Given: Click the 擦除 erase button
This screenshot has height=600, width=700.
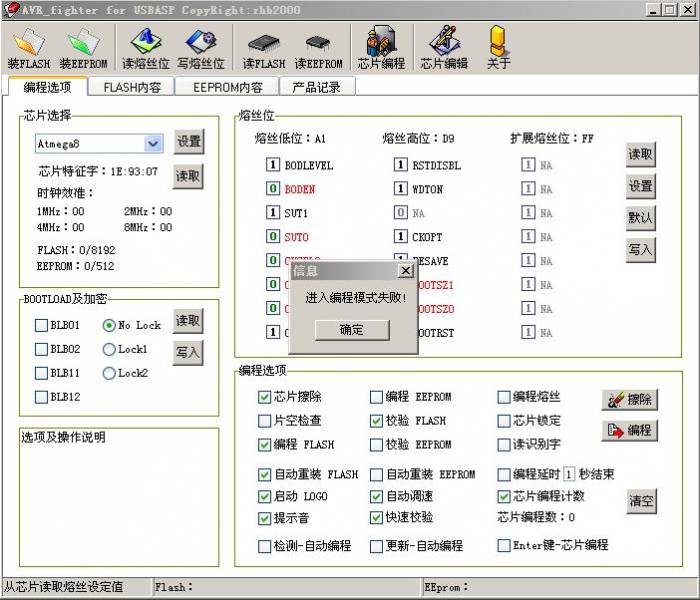Looking at the screenshot, I should (x=629, y=399).
